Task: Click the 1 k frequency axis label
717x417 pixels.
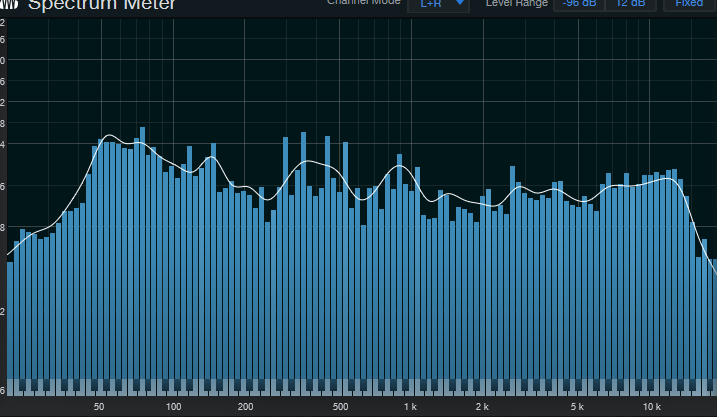Action: coord(410,406)
